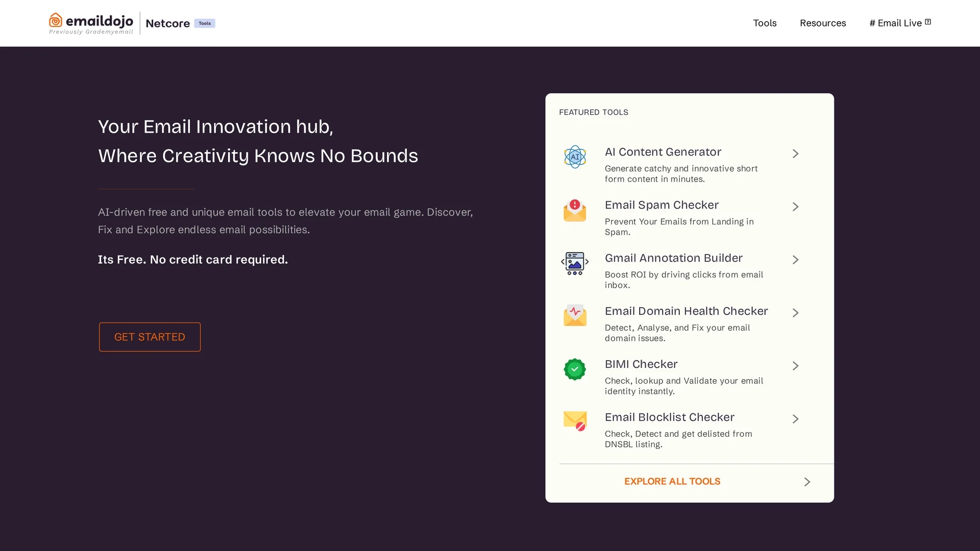
Task: Open the Tools menu in the header
Action: pos(765,23)
